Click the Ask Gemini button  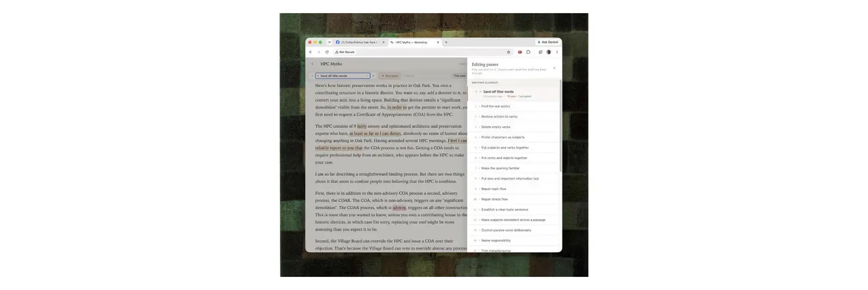547,42
